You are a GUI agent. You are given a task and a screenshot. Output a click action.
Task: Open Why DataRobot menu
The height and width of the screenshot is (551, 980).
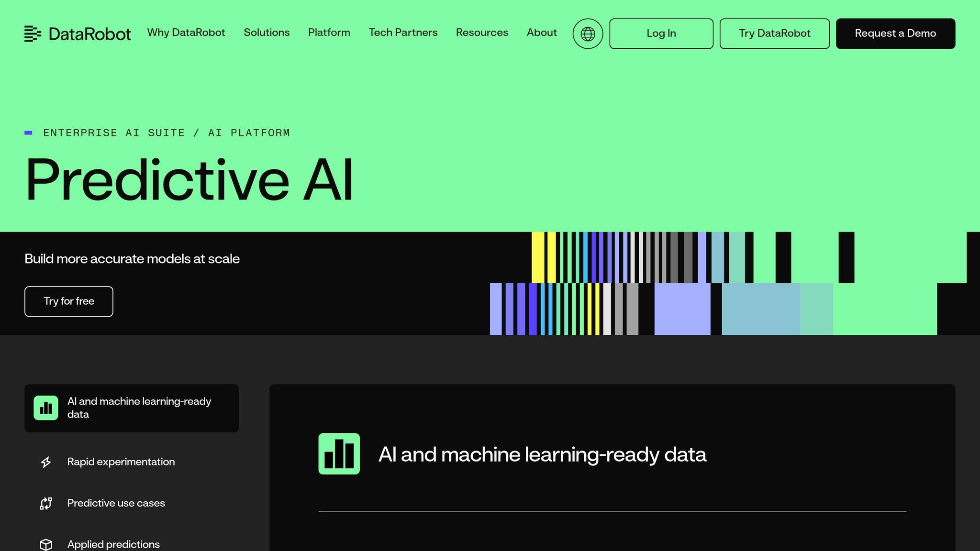[x=186, y=33]
